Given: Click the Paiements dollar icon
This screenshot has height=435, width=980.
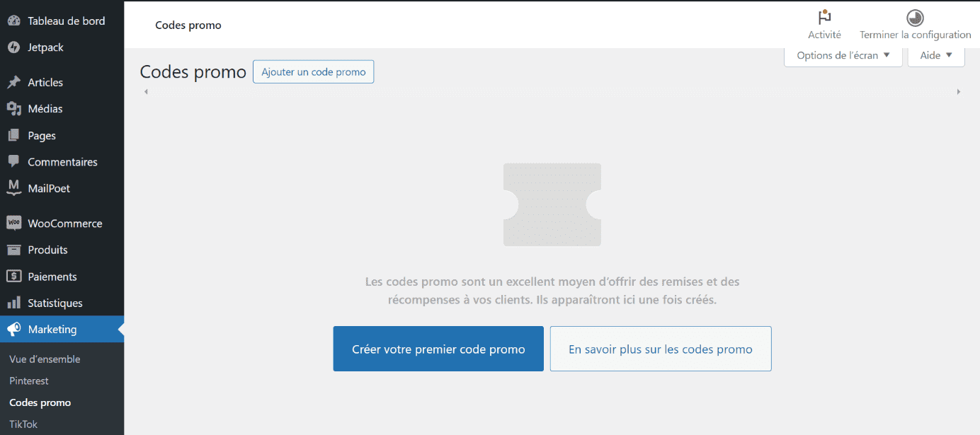Looking at the screenshot, I should pyautogui.click(x=13, y=277).
